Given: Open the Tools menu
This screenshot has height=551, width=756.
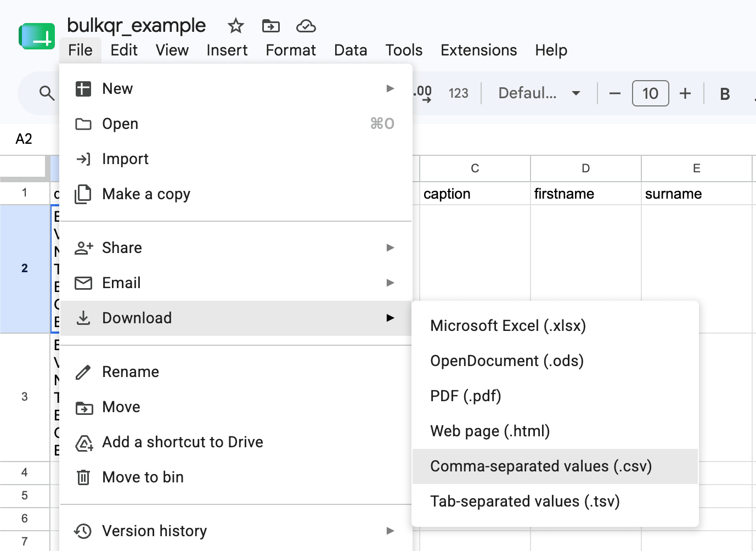Looking at the screenshot, I should pos(404,50).
